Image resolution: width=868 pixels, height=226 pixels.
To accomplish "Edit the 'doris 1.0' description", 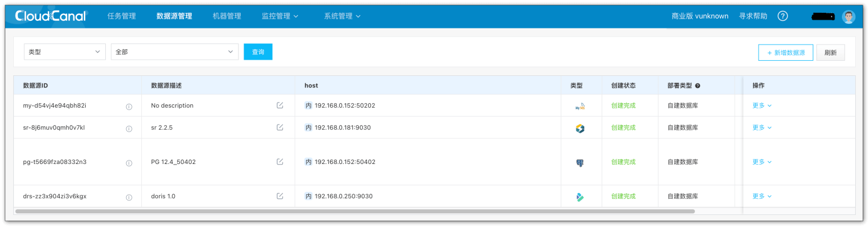I will coord(280,196).
